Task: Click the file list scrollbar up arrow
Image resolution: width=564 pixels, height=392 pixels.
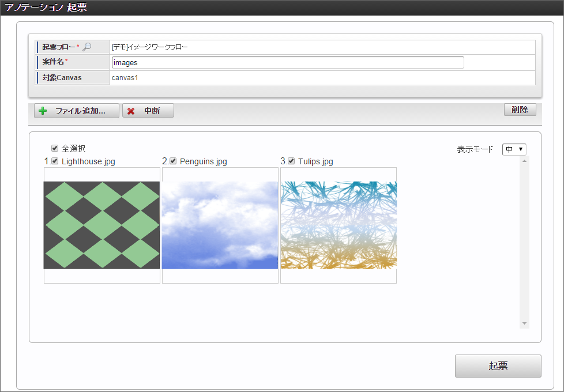Action: pyautogui.click(x=524, y=161)
